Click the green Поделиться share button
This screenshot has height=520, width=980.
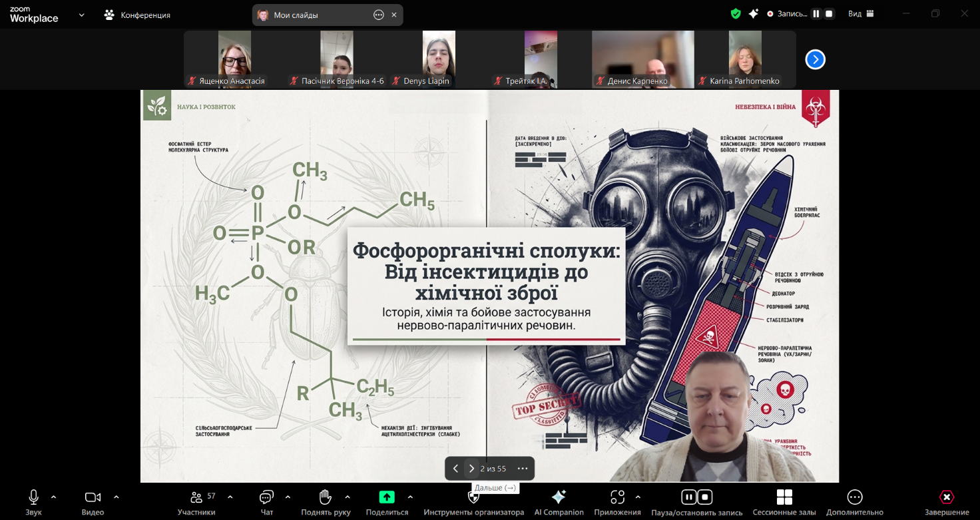coord(387,497)
